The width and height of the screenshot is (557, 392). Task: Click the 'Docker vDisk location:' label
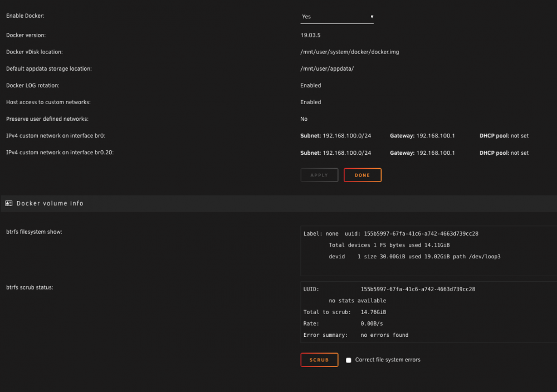pos(35,52)
